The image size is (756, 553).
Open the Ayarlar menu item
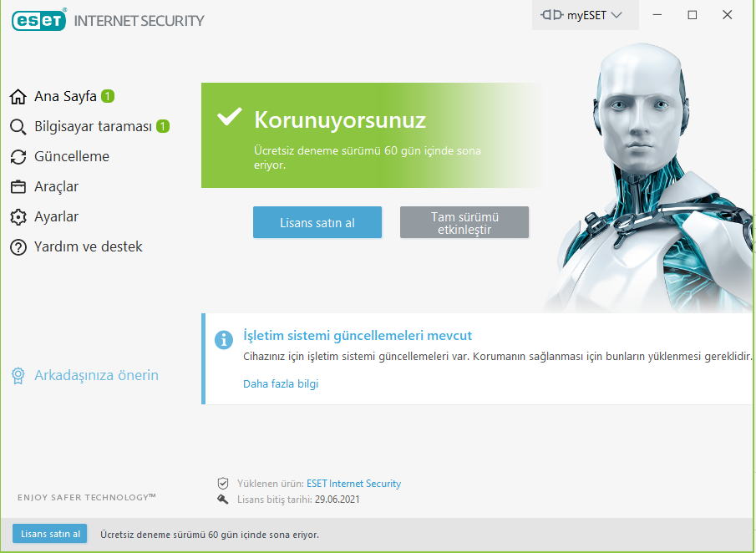pyautogui.click(x=56, y=217)
